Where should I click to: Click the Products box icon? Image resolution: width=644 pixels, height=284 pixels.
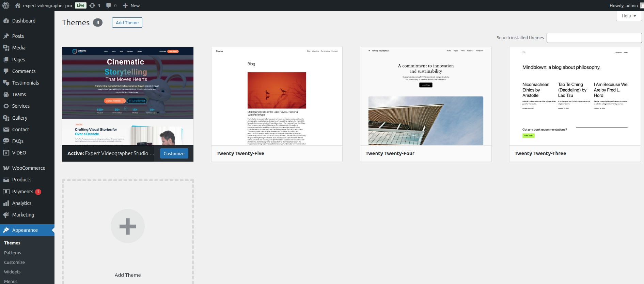point(6,180)
